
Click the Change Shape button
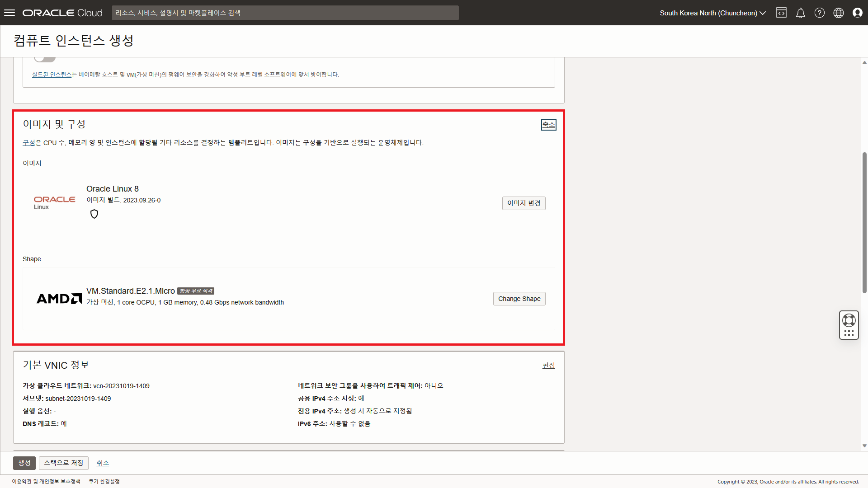click(x=519, y=299)
